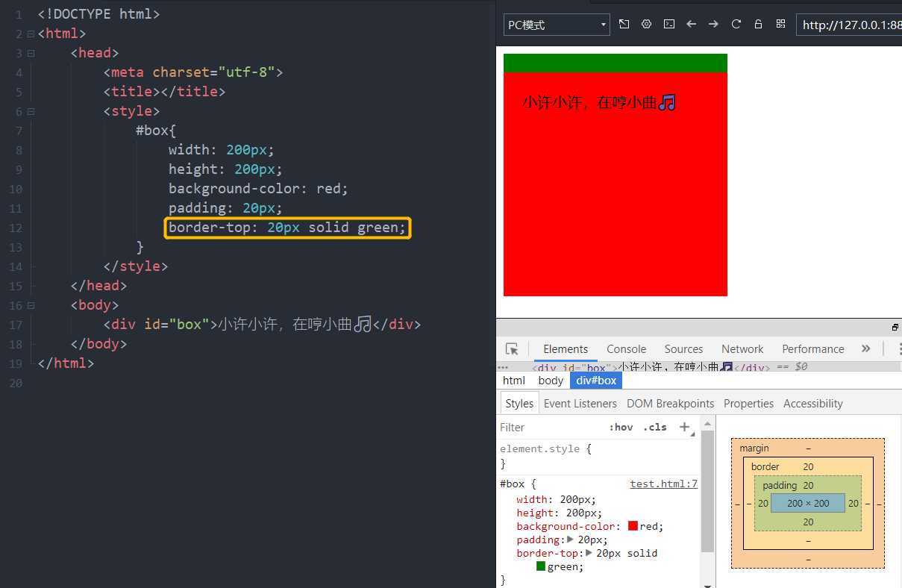This screenshot has height=588, width=902.
Task: Click the styles Filter input
Action: coord(551,427)
